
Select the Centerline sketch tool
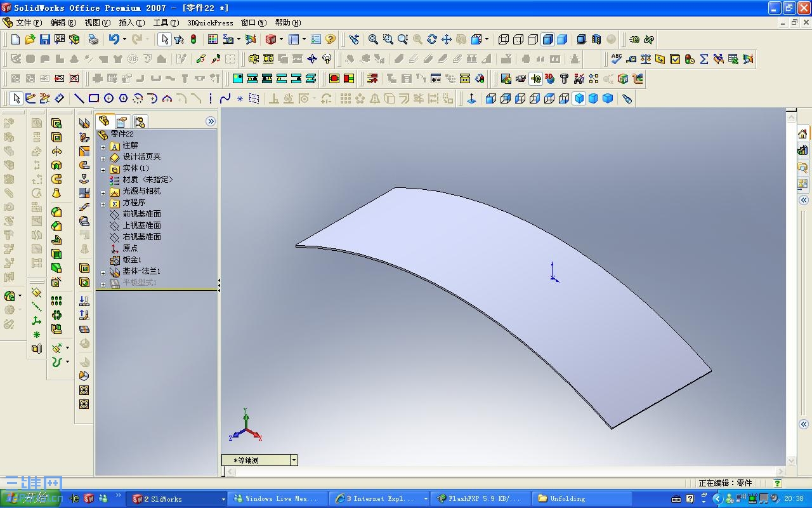pyautogui.click(x=211, y=98)
